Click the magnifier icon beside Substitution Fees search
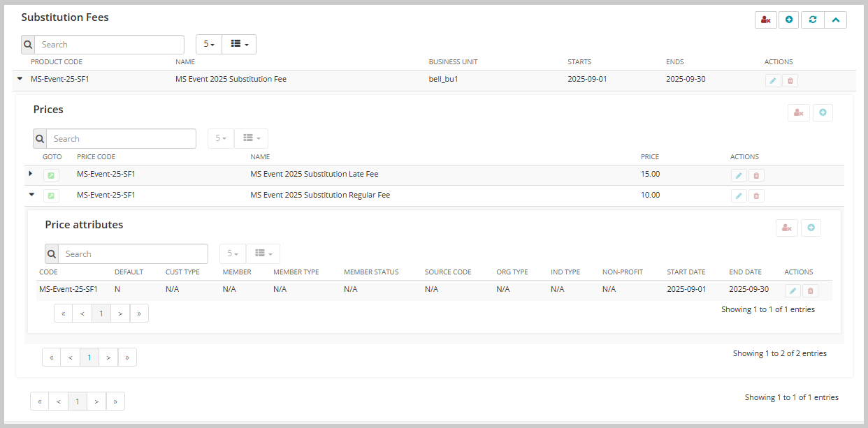This screenshot has height=428, width=868. pyautogui.click(x=28, y=45)
